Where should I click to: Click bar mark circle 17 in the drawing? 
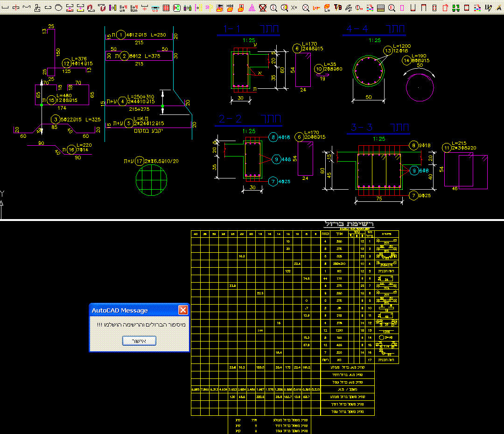point(139,161)
